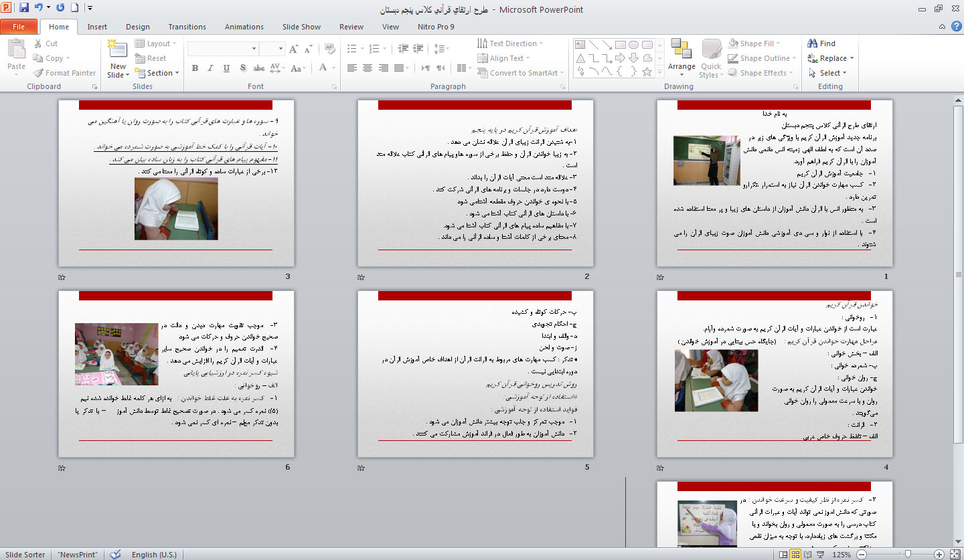964x560 pixels.
Task: Toggle Align Text Left
Action: pos(352,68)
